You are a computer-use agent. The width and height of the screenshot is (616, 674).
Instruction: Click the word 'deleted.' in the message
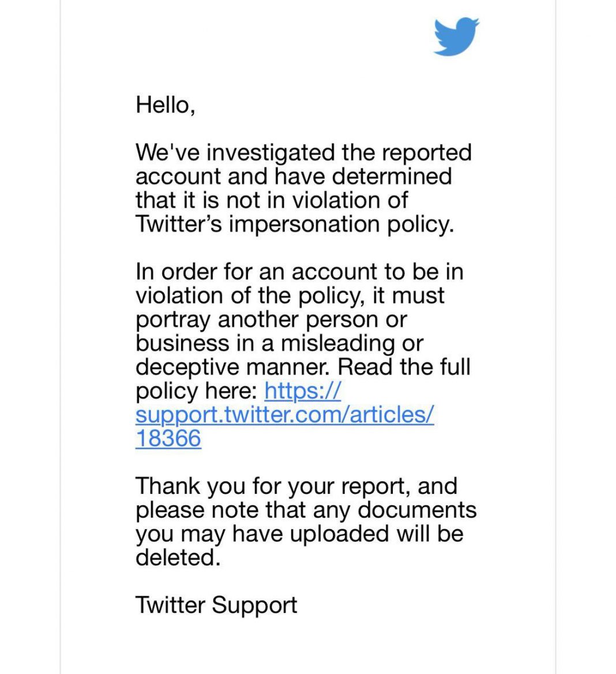(178, 557)
